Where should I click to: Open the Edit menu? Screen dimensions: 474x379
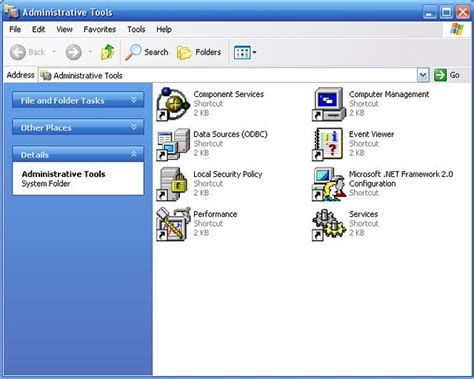[x=38, y=29]
